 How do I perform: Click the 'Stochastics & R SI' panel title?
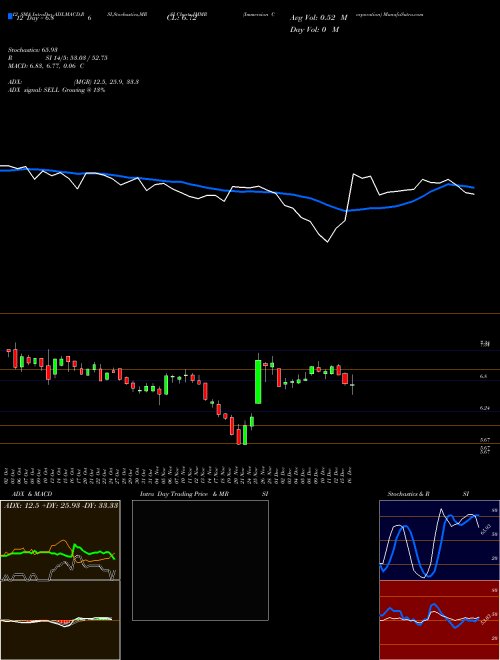(x=428, y=494)
